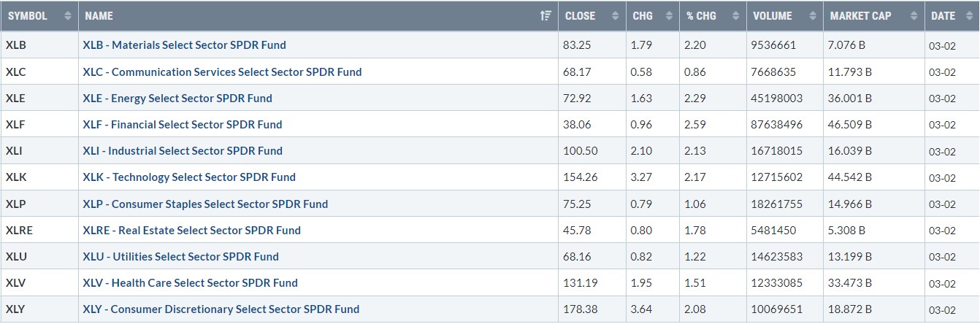Sort by % CHG sort arrows
The image size is (980, 324).
click(735, 16)
